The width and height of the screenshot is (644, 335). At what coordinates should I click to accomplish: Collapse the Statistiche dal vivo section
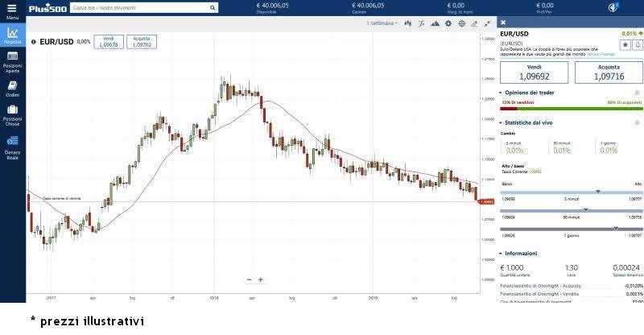pos(502,122)
